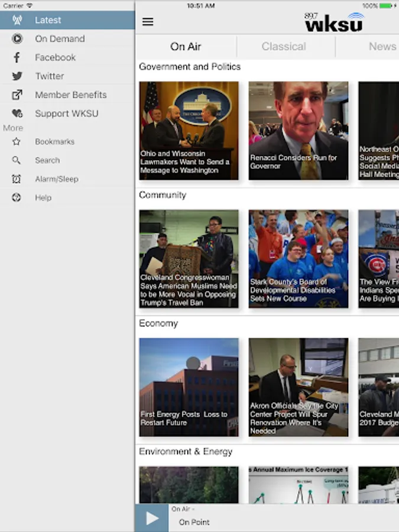Tap the Bookmarks star icon

(x=17, y=141)
